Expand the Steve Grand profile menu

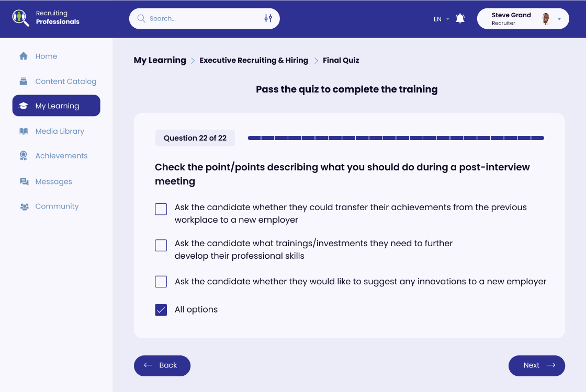(559, 19)
